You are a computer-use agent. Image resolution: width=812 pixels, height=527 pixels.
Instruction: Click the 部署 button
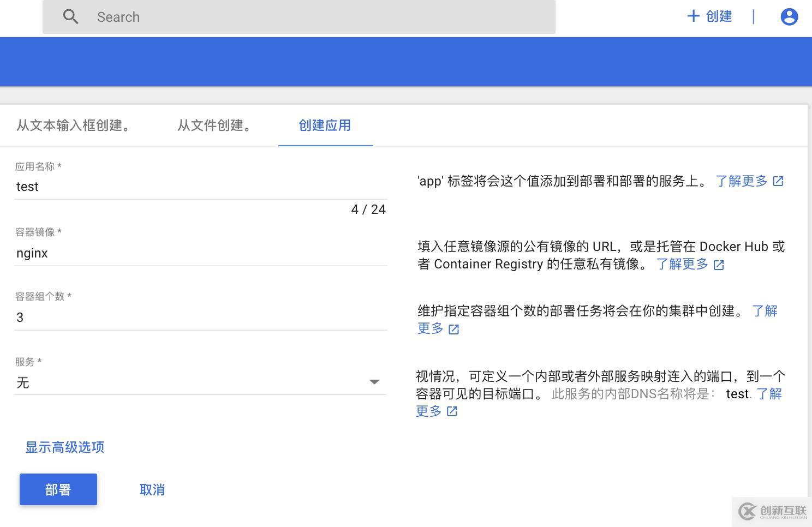coord(58,489)
